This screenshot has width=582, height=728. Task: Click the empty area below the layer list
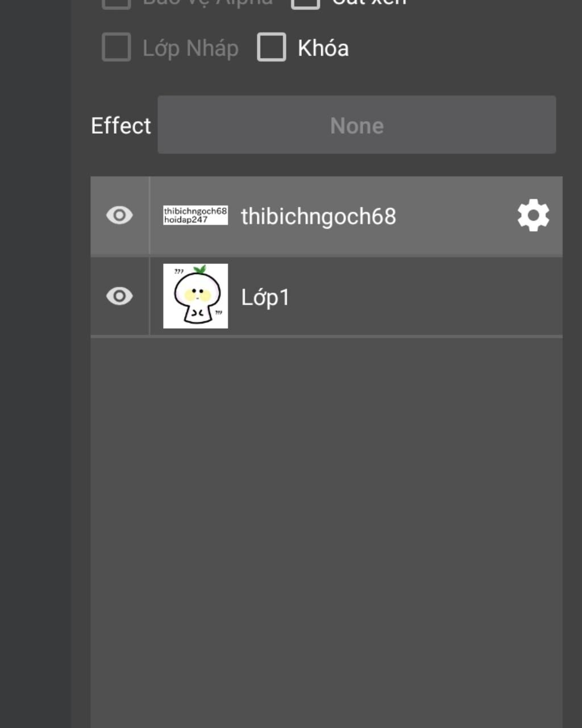point(326,512)
